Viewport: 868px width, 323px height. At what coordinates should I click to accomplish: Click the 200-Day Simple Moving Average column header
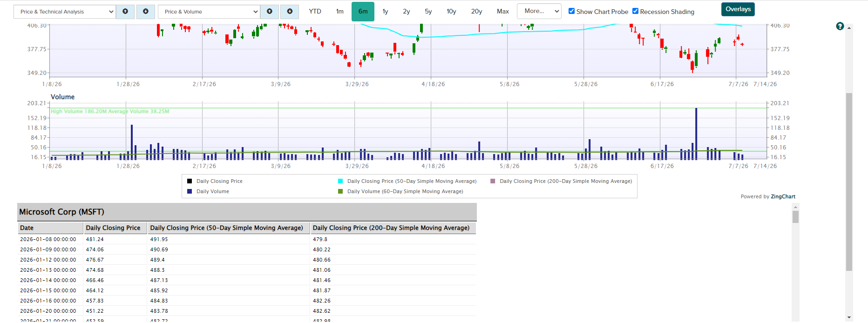click(393, 228)
